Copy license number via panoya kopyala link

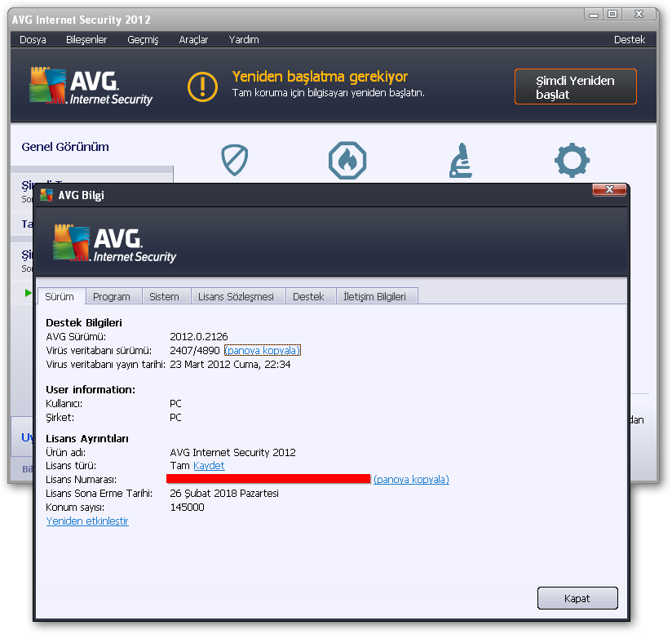click(411, 479)
